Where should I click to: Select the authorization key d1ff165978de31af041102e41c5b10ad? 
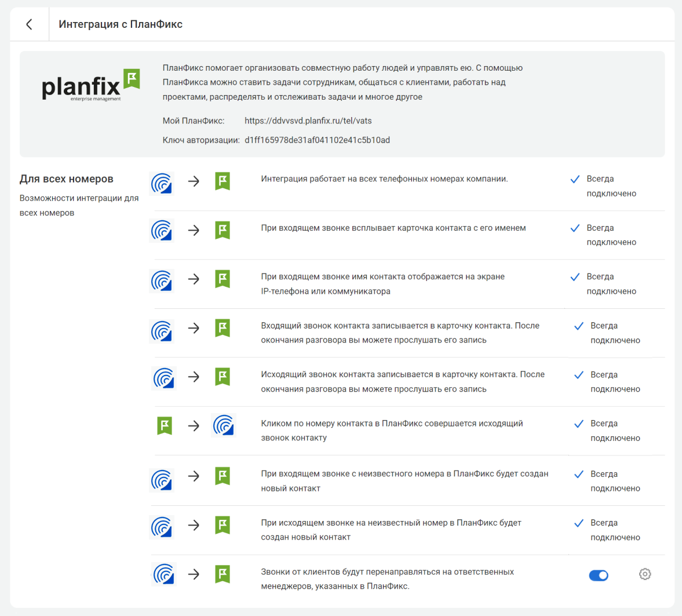tap(317, 140)
